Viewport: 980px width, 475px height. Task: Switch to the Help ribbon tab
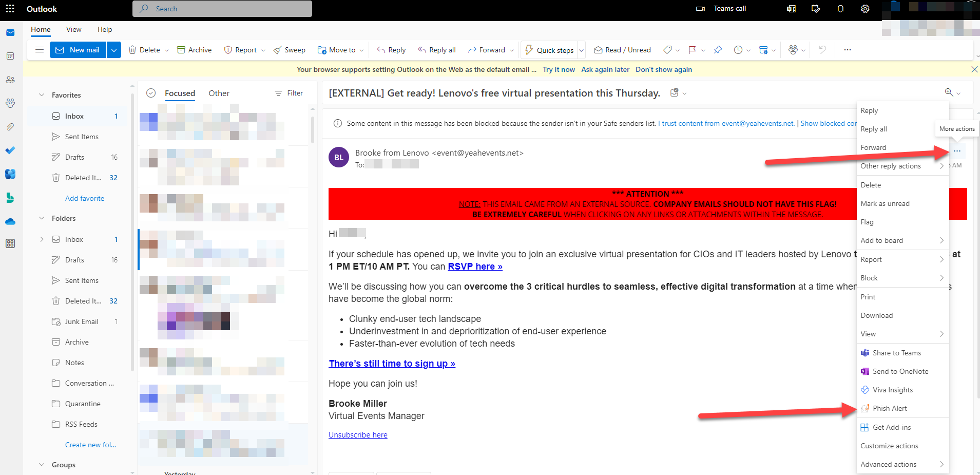pos(105,29)
